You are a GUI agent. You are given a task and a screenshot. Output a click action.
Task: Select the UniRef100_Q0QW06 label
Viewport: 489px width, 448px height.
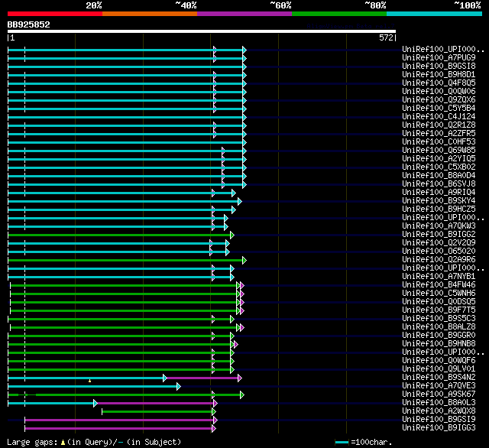click(x=439, y=91)
